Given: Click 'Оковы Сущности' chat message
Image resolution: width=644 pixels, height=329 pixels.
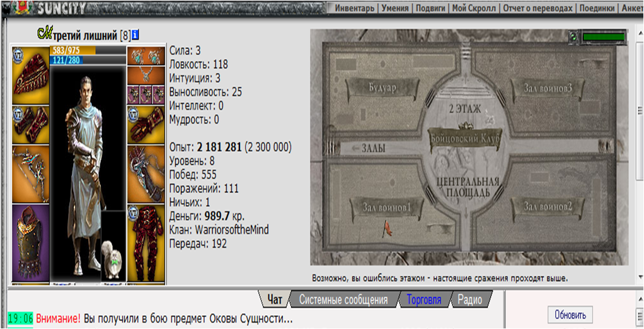Looking at the screenshot, I should pos(251,319).
